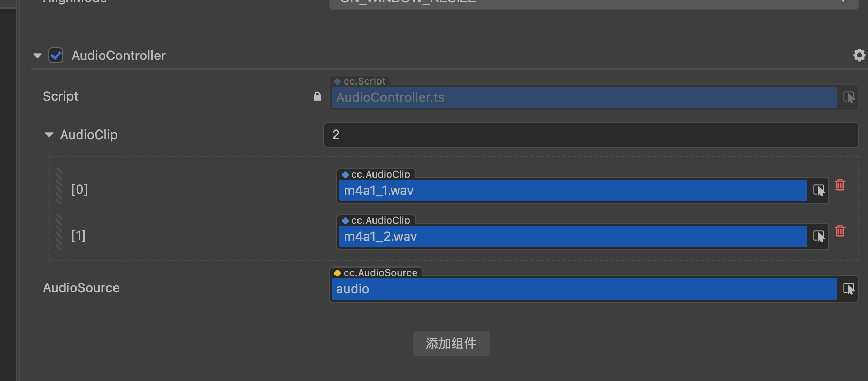
Task: Click locate-asset icon for m4a1_2.wav
Action: point(819,237)
